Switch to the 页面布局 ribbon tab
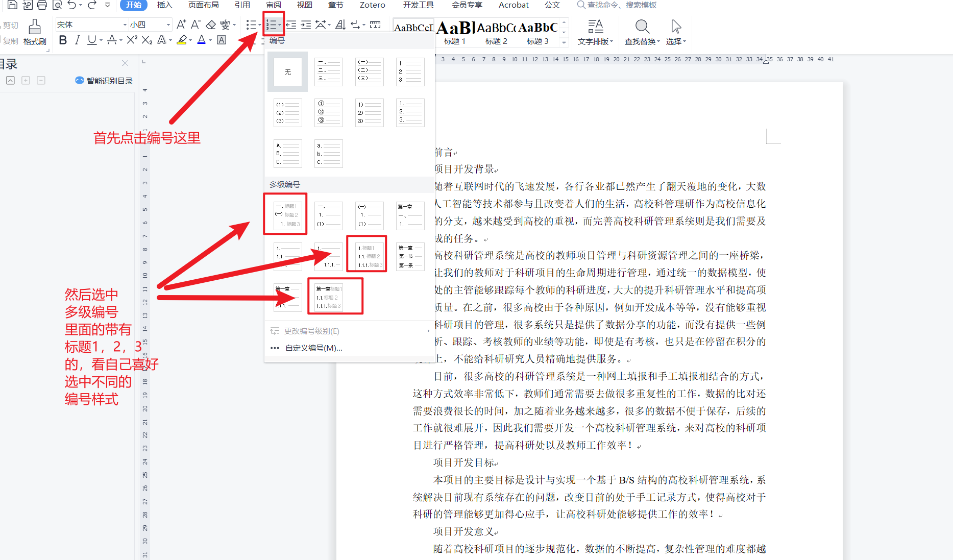The image size is (953, 560). pos(204,5)
